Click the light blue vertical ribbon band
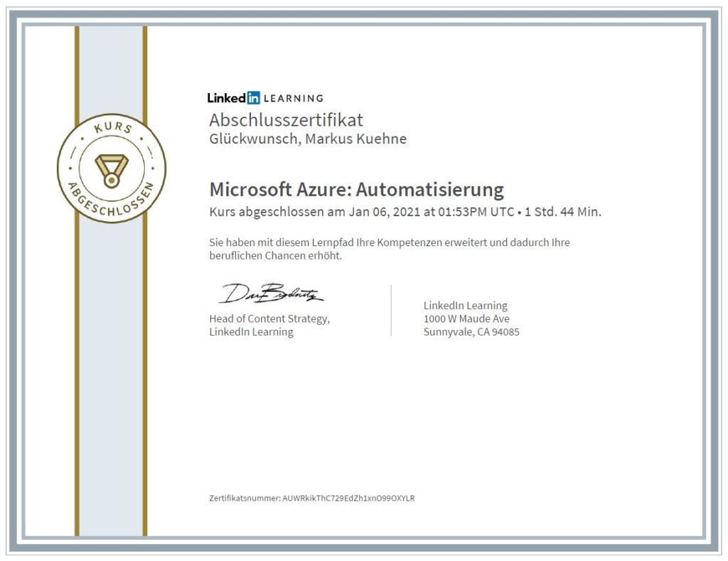Image resolution: width=728 pixels, height=561 pixels. (x=111, y=356)
